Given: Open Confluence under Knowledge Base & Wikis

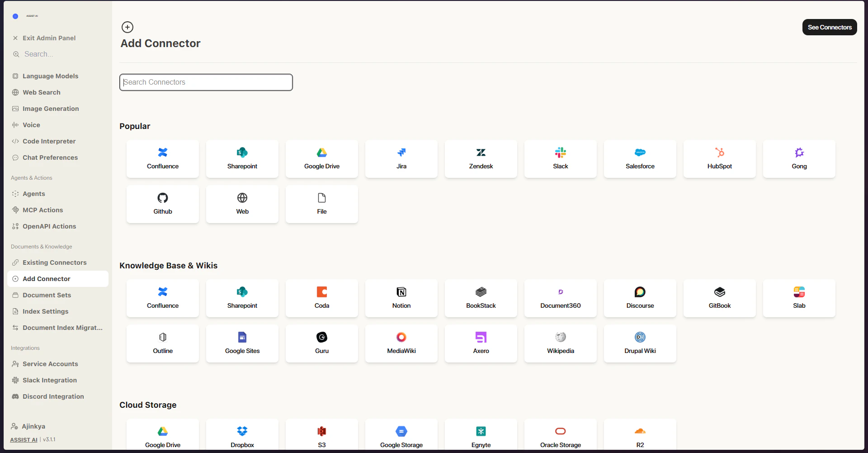Looking at the screenshot, I should click(x=163, y=298).
